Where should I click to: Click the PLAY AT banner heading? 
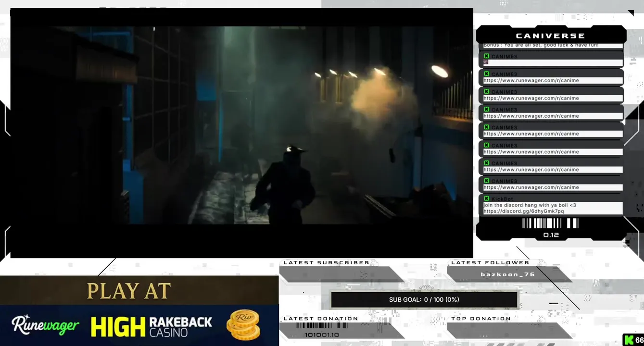pyautogui.click(x=129, y=291)
